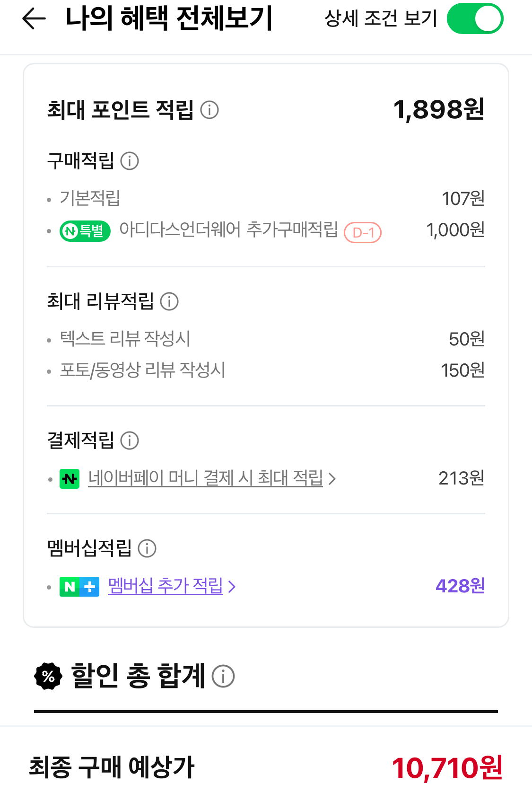Expand chevron next to 멤버십 추가 적립

[x=232, y=587]
